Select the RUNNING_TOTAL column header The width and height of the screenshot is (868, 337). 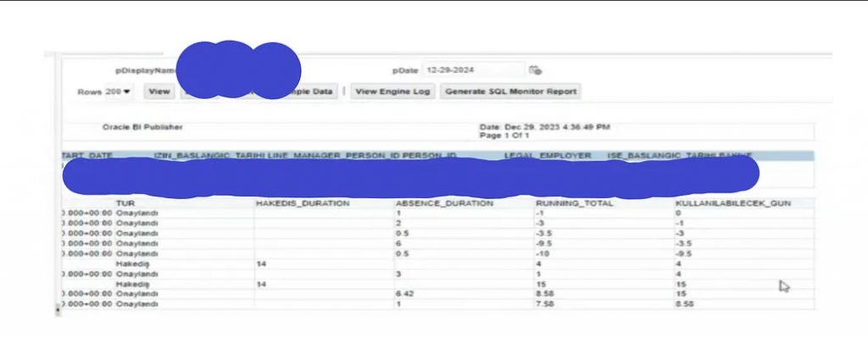point(574,203)
